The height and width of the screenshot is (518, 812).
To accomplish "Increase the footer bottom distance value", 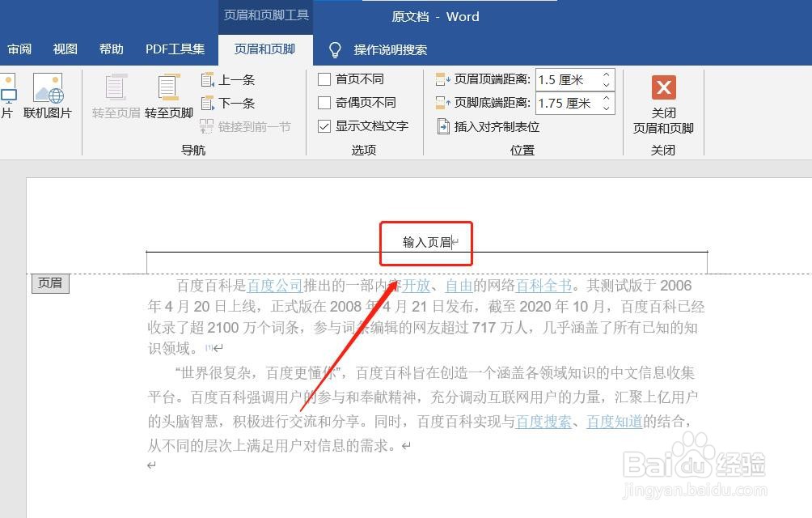I will (606, 98).
